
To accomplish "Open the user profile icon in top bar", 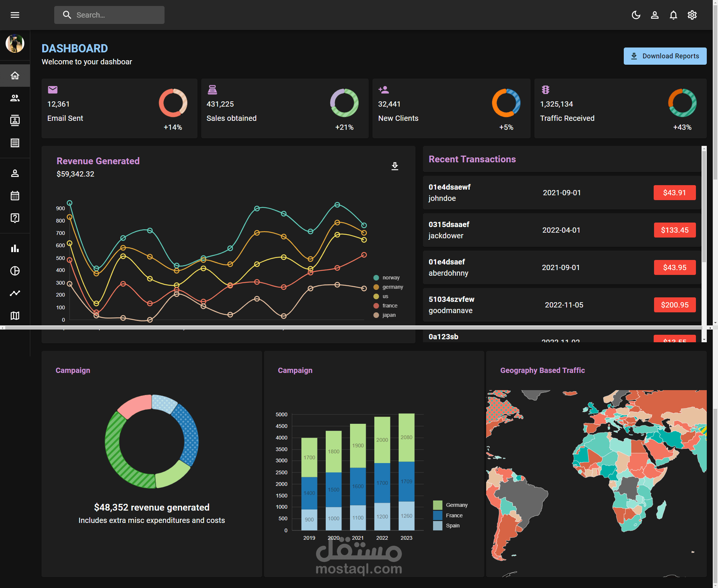I will (x=655, y=15).
